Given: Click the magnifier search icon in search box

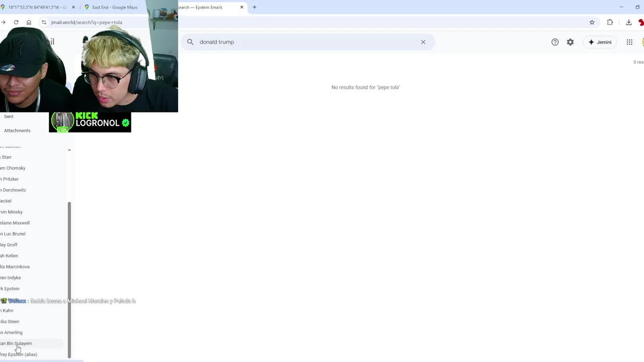Looking at the screenshot, I should coord(190,42).
